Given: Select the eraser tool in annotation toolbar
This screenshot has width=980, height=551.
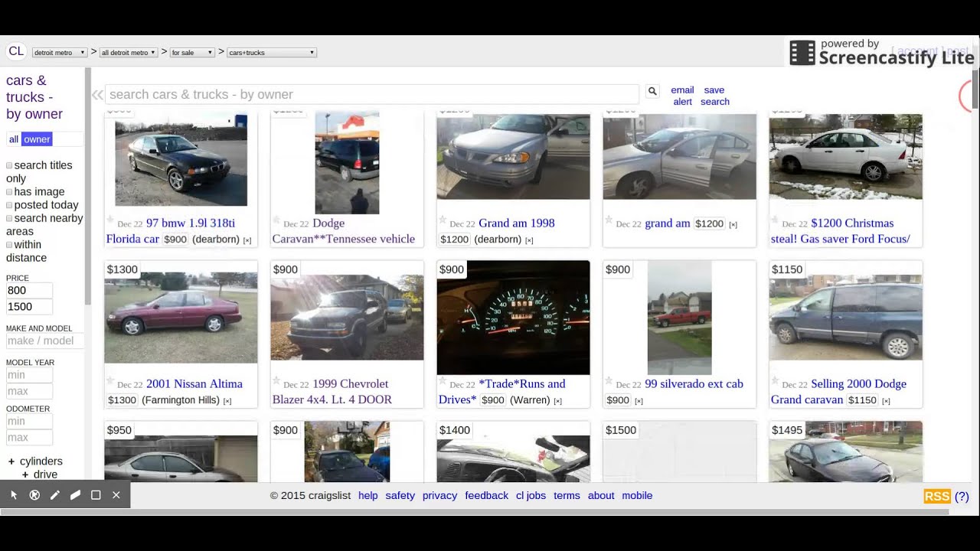Looking at the screenshot, I should point(75,495).
